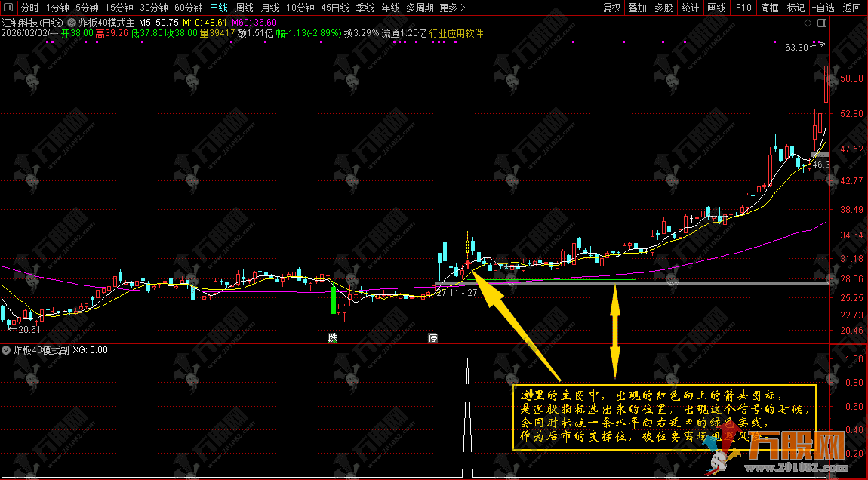The height and width of the screenshot is (480, 868).
Task: Open the 多周期 multi-period selector
Action: [x=420, y=8]
